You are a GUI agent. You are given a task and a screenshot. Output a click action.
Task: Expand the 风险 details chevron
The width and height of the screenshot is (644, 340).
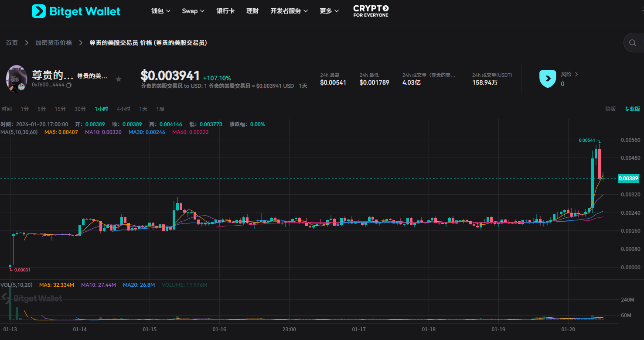576,74
